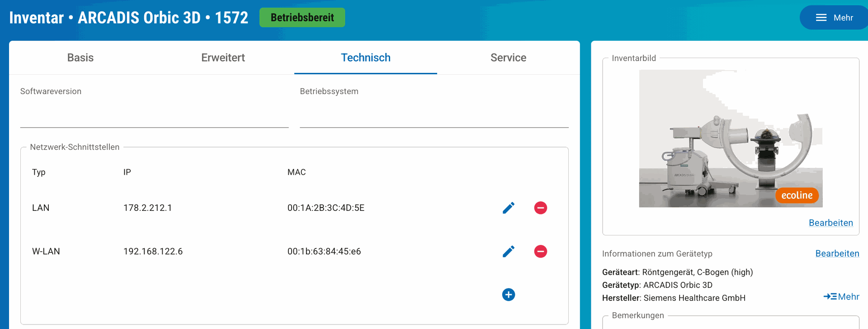Image resolution: width=868 pixels, height=329 pixels.
Task: Click the Hersteller Siemens Healthcare GmbH line
Action: click(674, 298)
